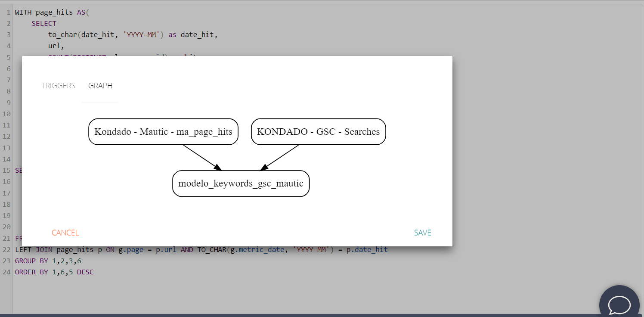Click the to_char(date_hit, 'YYYY-MM') code line

click(133, 35)
